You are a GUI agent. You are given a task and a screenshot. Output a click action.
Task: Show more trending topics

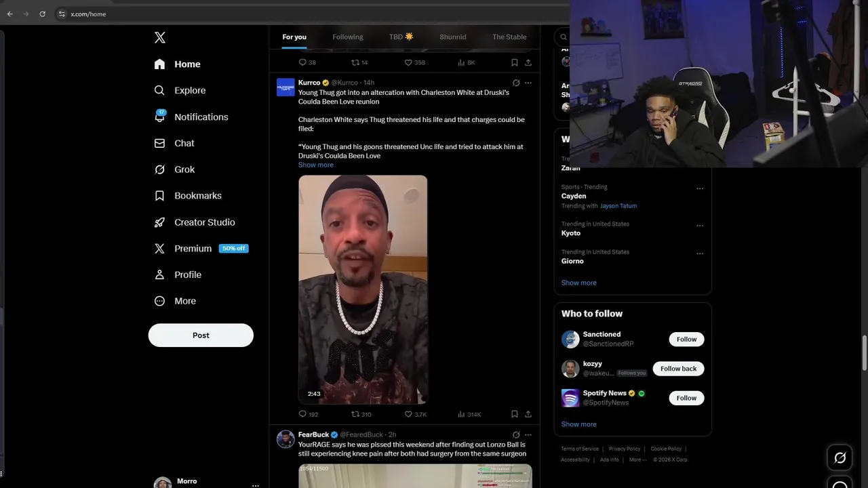pos(579,283)
